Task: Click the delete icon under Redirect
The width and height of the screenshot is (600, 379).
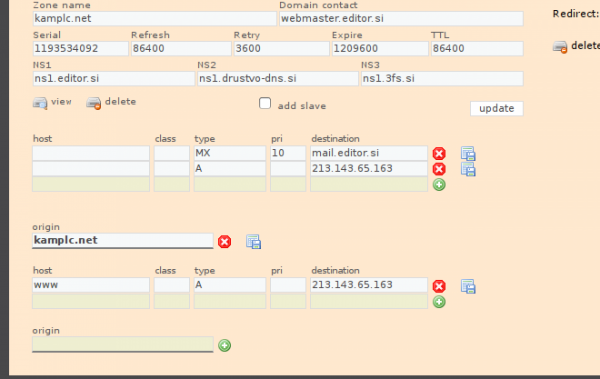Action: [560, 47]
